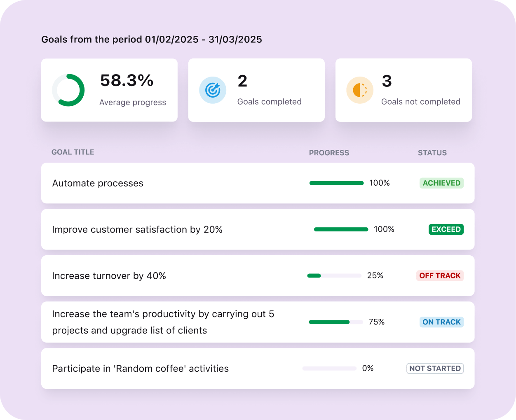Click the ON TRACK status badge
516x420 pixels.
[441, 322]
